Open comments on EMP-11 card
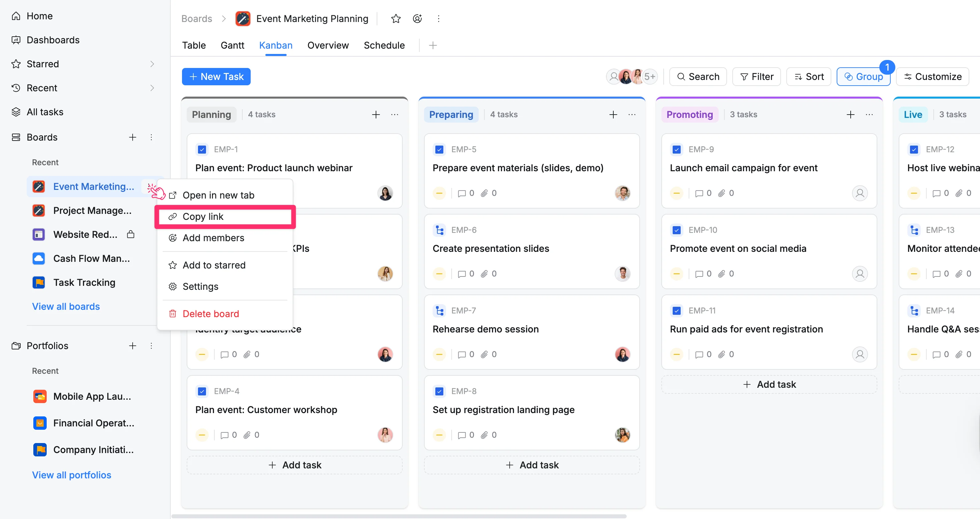The width and height of the screenshot is (980, 519). tap(703, 354)
